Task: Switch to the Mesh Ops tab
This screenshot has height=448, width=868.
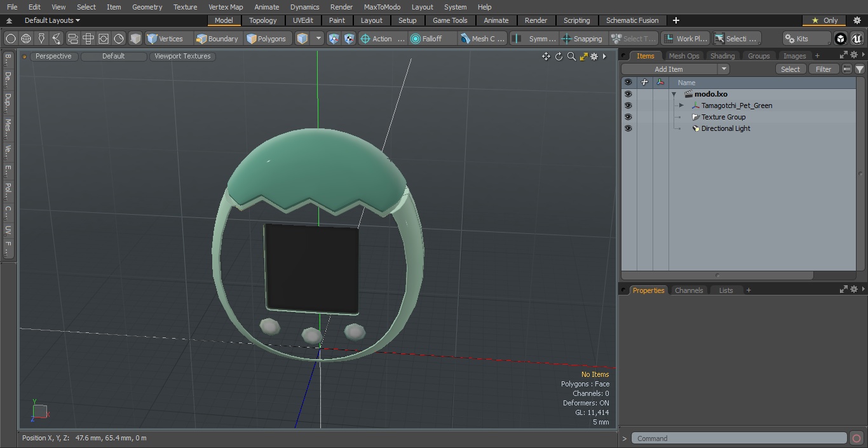Action: (684, 56)
